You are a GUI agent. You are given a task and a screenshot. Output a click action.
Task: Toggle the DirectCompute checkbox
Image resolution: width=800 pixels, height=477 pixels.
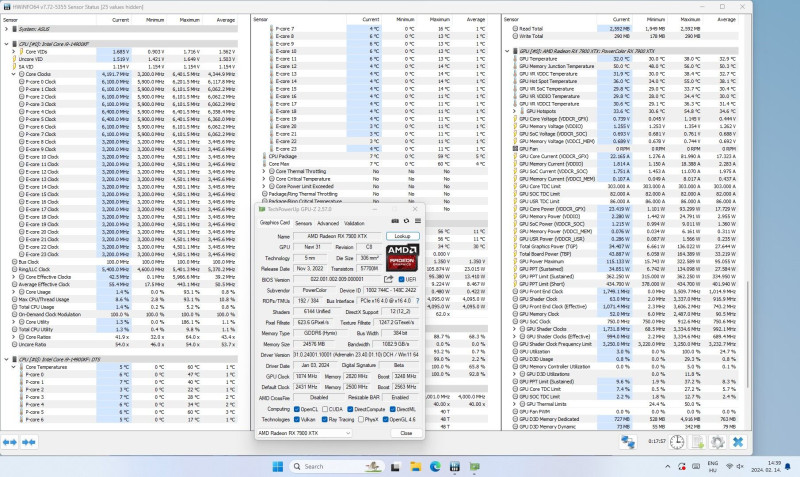tap(350, 409)
